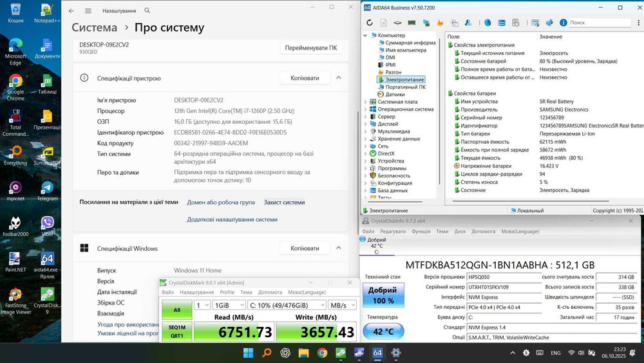Open Додаткові налаштування системи link

232,219
